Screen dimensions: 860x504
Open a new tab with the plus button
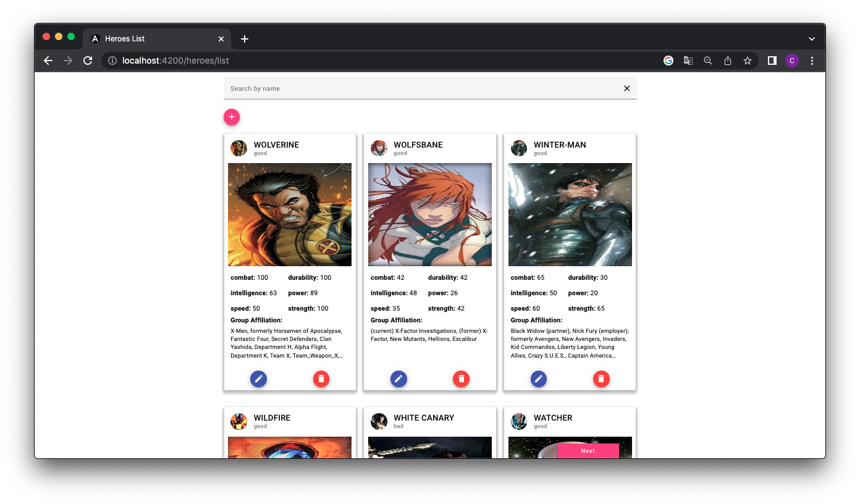[x=244, y=38]
